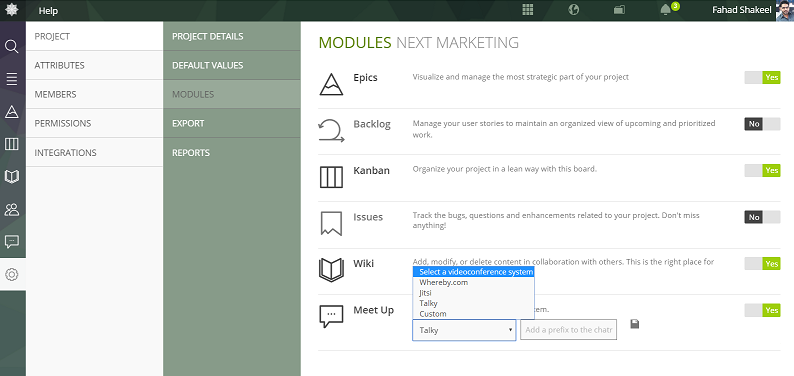Click the Help link in header
Screen dimensions: 794x376
click(48, 11)
